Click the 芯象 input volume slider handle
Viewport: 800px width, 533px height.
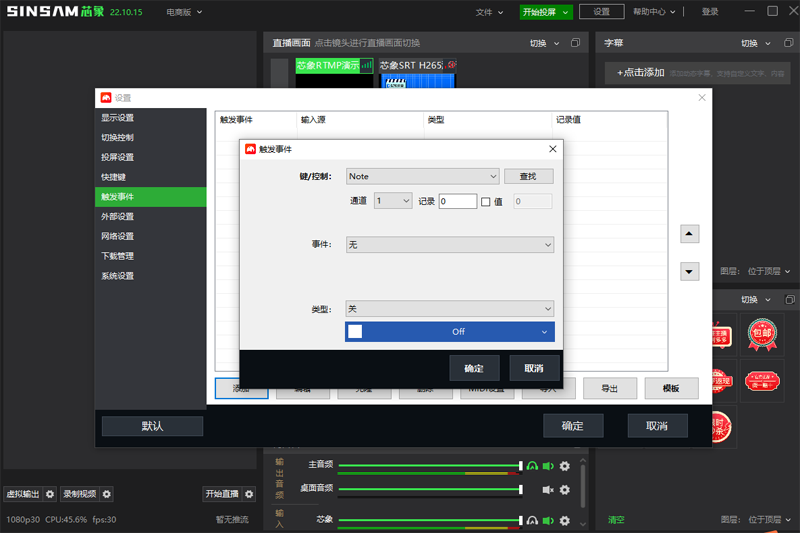pyautogui.click(x=520, y=520)
